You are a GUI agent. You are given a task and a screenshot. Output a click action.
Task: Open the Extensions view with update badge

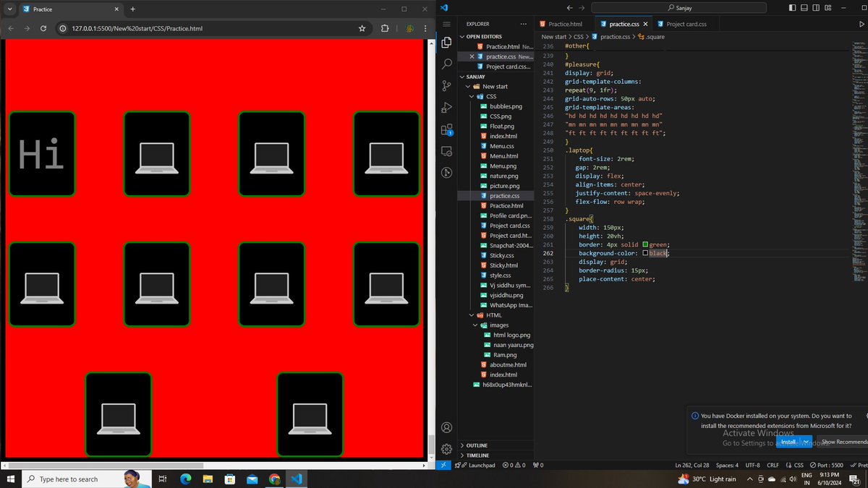pyautogui.click(x=446, y=130)
